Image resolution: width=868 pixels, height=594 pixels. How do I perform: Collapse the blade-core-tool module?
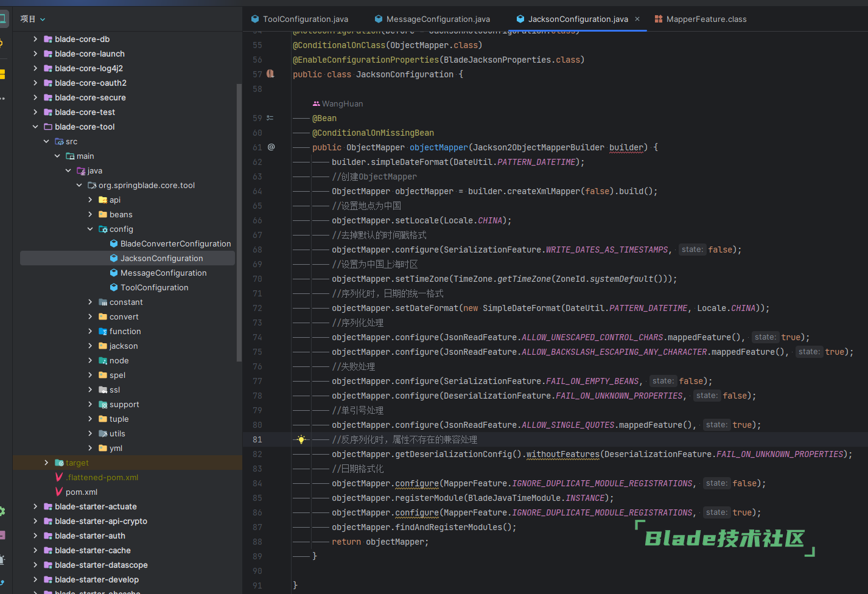pos(35,127)
